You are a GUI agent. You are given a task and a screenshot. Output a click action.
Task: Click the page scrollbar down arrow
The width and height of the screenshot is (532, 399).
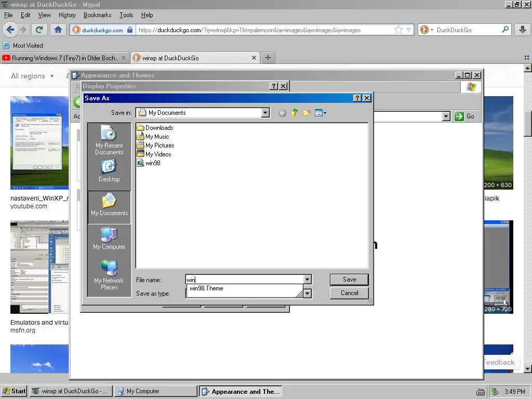pos(528,369)
